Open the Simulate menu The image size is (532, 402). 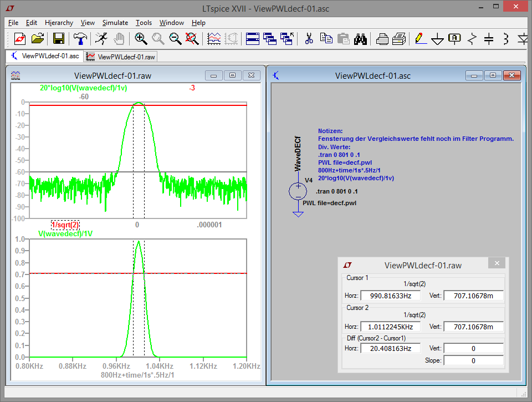click(x=115, y=23)
